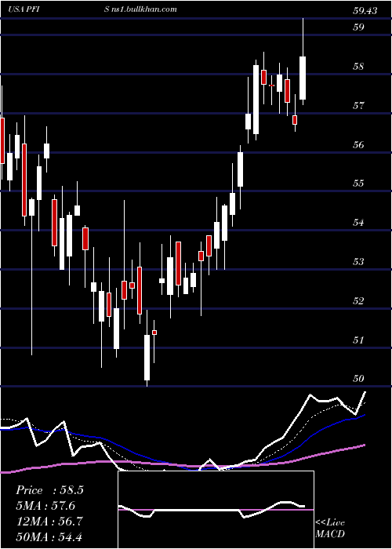Click the 'Price : 58.5' readout
Image resolution: width=392 pixels, height=549 pixels.
point(49,490)
